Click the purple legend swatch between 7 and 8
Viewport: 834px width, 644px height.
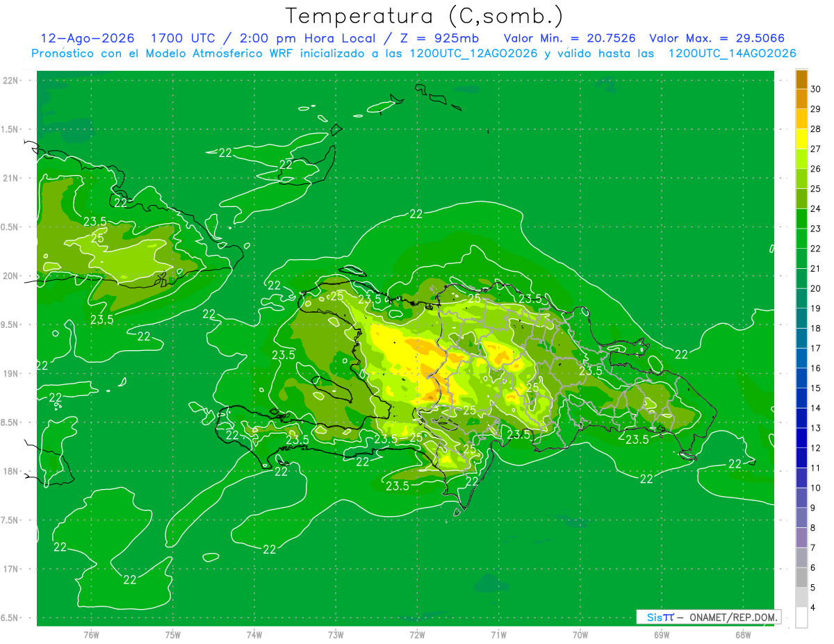click(801, 538)
